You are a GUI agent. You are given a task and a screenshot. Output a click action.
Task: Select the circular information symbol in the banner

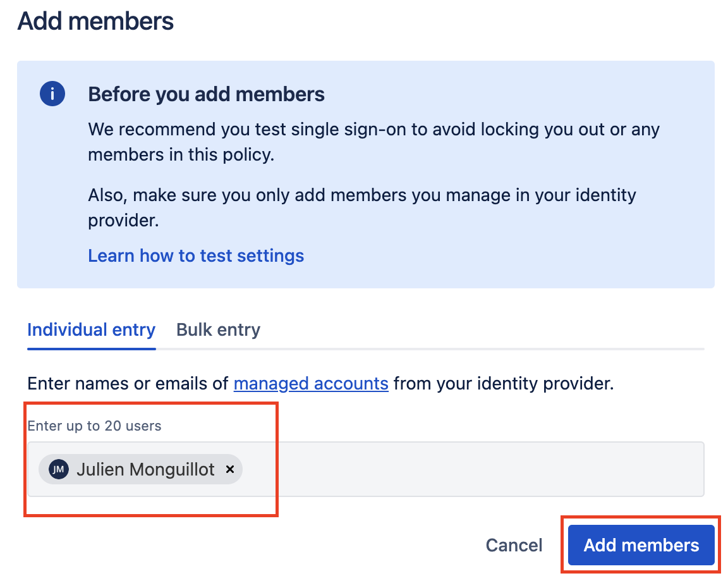click(x=52, y=94)
